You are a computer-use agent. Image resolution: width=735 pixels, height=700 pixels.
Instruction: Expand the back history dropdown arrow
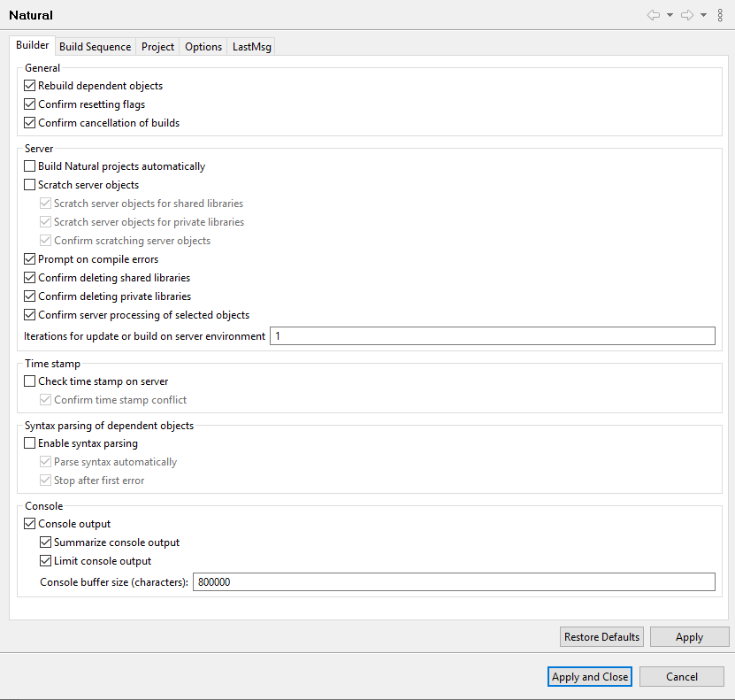coord(670,15)
